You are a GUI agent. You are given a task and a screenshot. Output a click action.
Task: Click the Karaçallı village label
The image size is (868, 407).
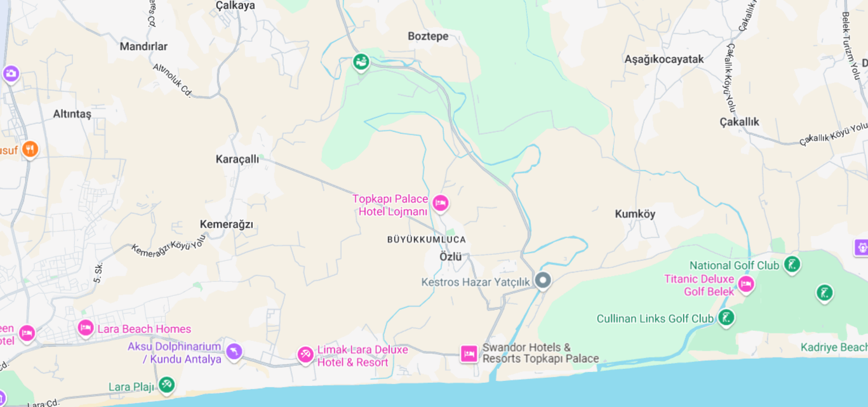tap(237, 159)
